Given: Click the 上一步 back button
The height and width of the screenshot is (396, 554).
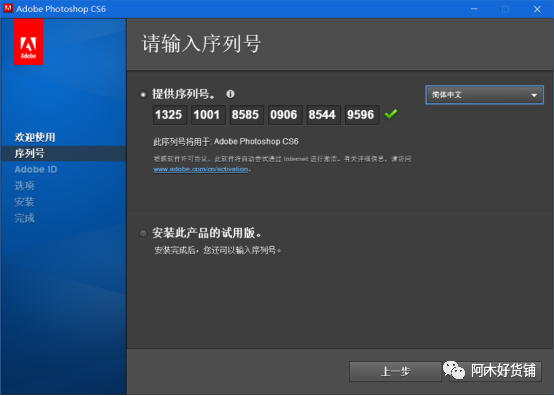Looking at the screenshot, I should click(x=395, y=371).
